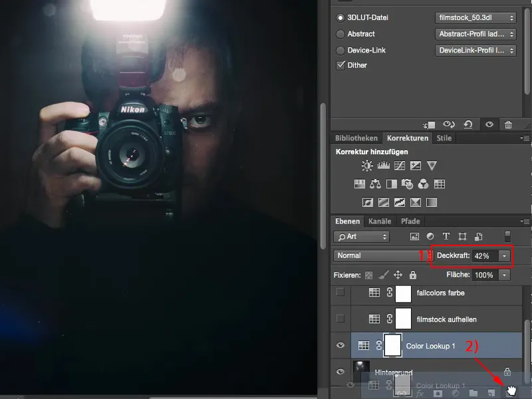The width and height of the screenshot is (532, 399).
Task: Open the Art layer filter dropdown
Action: [361, 237]
